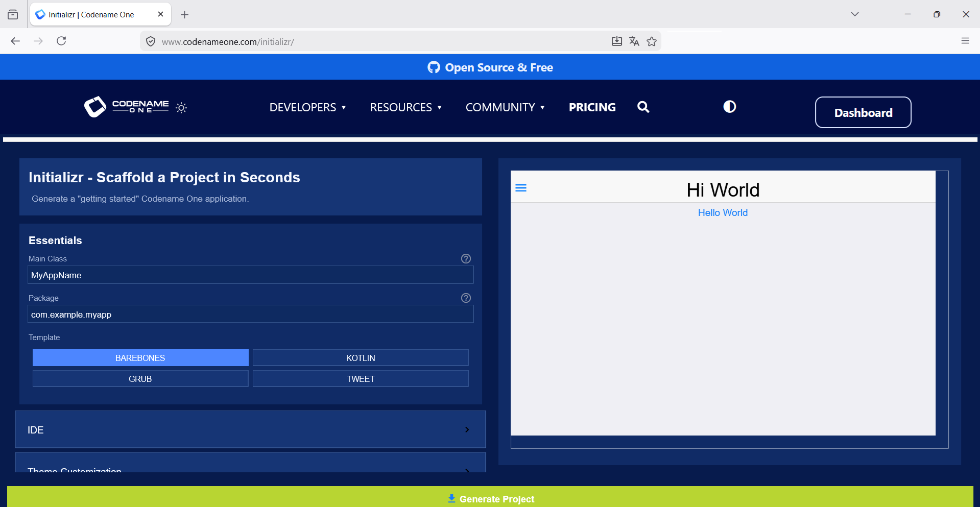Expand the RESOURCES menu
Viewport: 980px width, 507px height.
click(405, 107)
